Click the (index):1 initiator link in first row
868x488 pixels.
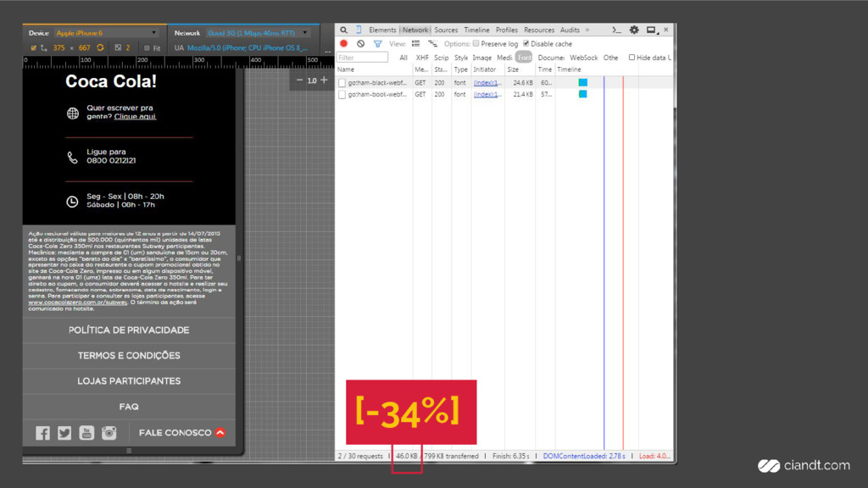click(487, 82)
